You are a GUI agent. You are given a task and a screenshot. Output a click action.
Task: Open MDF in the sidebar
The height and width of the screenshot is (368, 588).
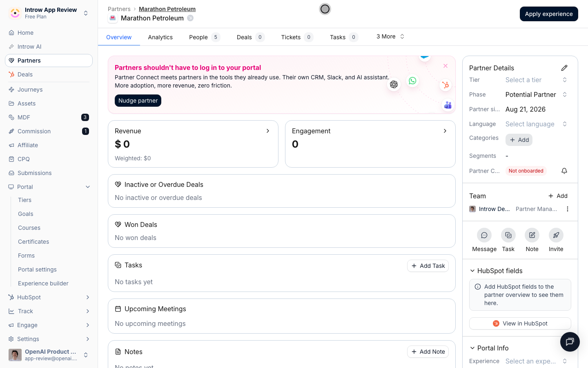pyautogui.click(x=49, y=117)
